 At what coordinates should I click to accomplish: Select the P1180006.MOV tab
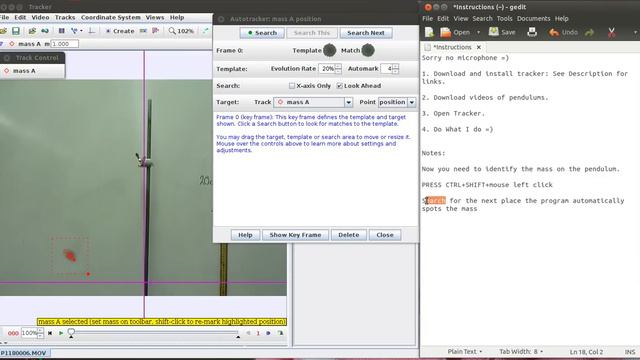pyautogui.click(x=24, y=353)
